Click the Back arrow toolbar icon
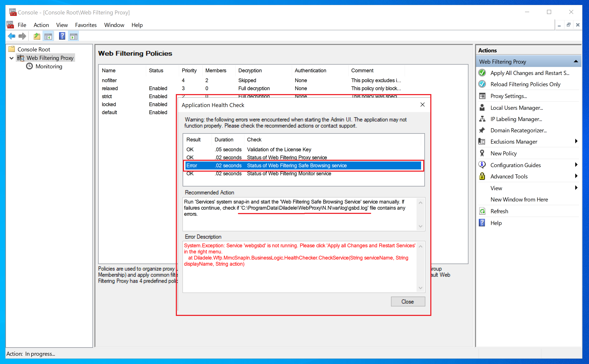Image resolution: width=589 pixels, height=364 pixels. click(11, 36)
